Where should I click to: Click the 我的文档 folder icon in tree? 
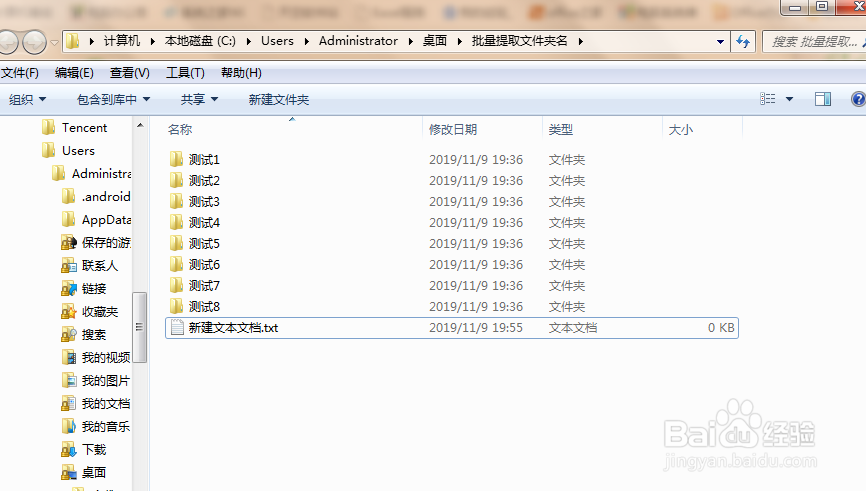coord(68,404)
